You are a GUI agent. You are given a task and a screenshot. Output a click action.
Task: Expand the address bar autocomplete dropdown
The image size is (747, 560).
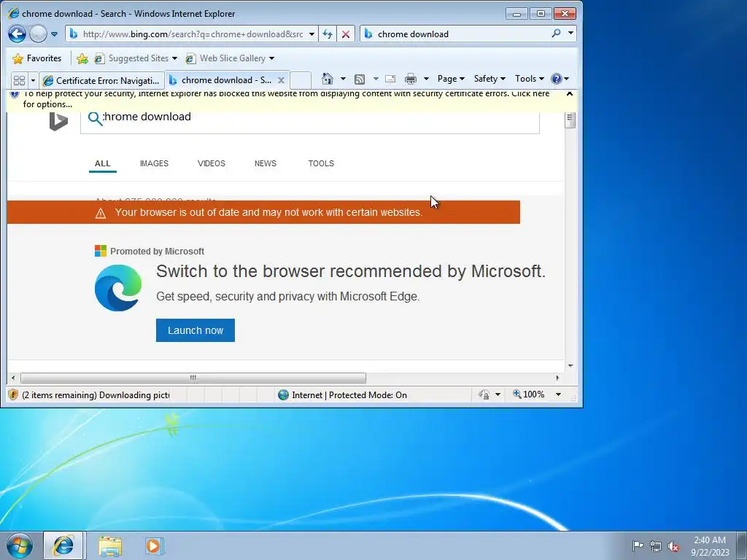311,34
